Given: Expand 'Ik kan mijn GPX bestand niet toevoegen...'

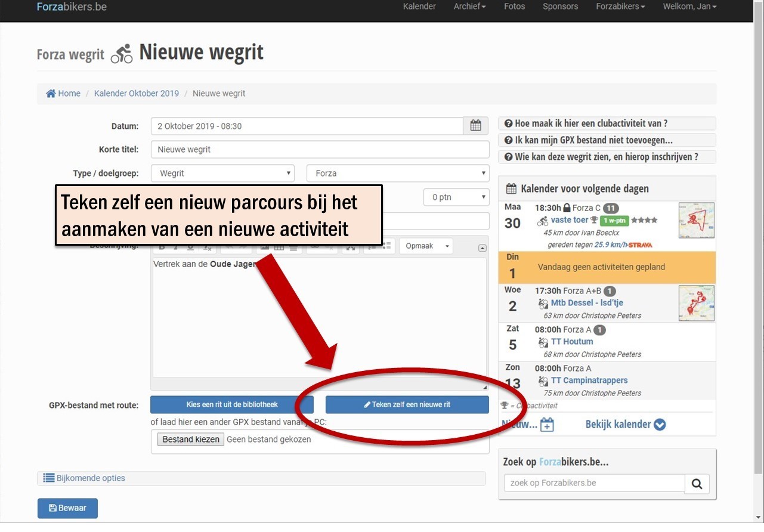Looking at the screenshot, I should (x=607, y=141).
